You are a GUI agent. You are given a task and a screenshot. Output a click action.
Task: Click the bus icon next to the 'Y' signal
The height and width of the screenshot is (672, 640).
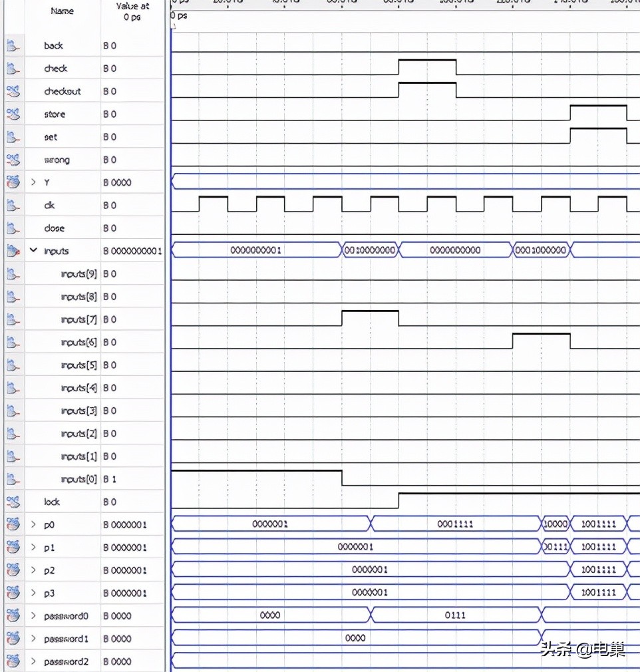(13, 182)
